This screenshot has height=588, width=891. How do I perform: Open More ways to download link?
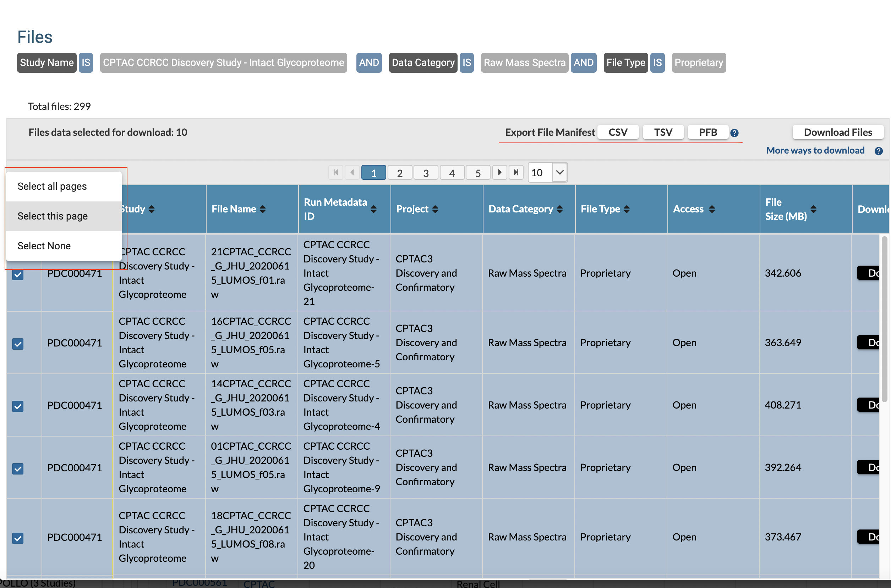point(815,150)
